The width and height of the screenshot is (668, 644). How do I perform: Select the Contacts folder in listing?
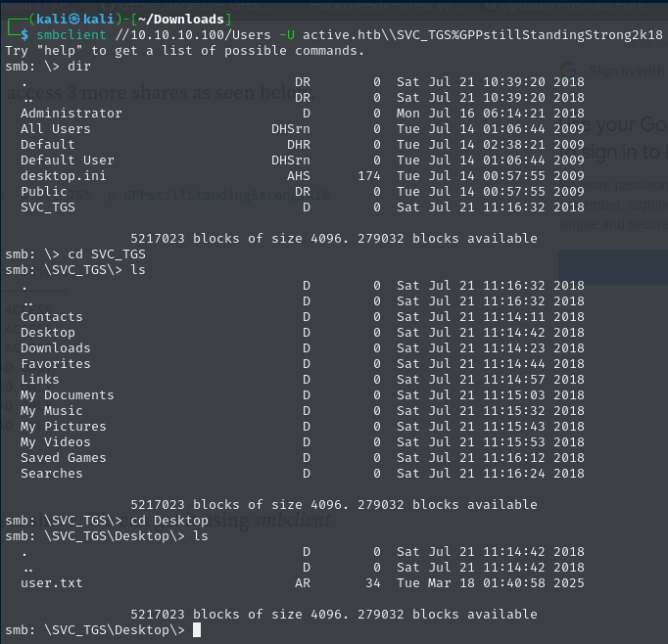pos(51,317)
